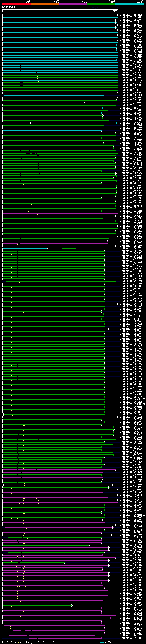Select the UniRef100_Q6H5U9 label
The image size is (146, 644).
coord(131,53)
